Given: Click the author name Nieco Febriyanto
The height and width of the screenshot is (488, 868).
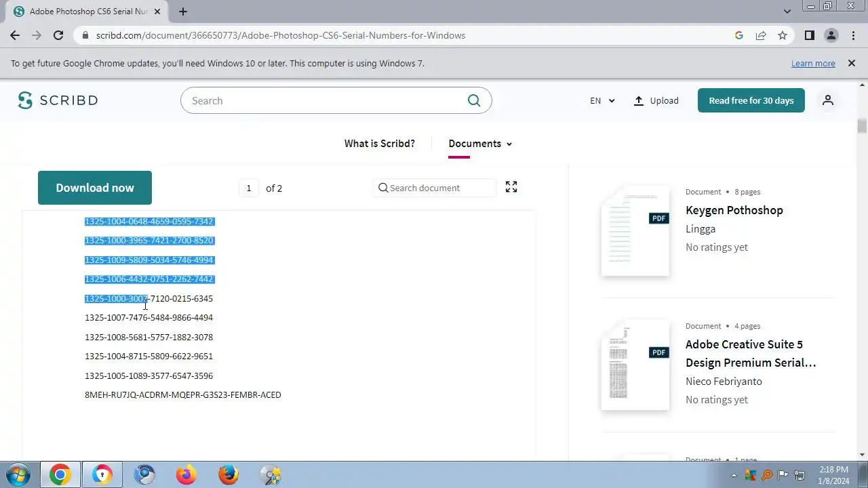Looking at the screenshot, I should (724, 382).
